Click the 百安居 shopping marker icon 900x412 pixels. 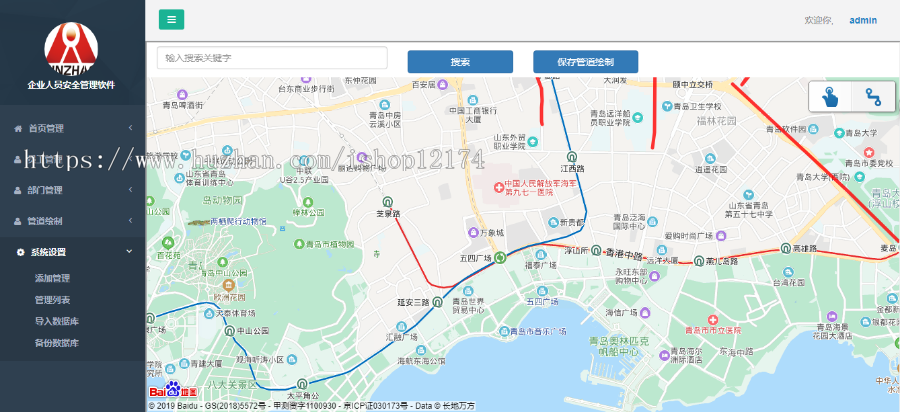pyautogui.click(x=443, y=85)
